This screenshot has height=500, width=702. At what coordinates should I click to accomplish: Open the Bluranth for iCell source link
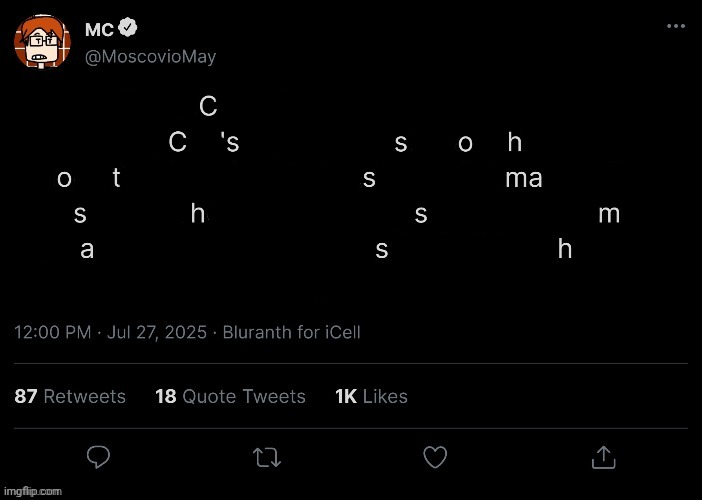tap(293, 332)
